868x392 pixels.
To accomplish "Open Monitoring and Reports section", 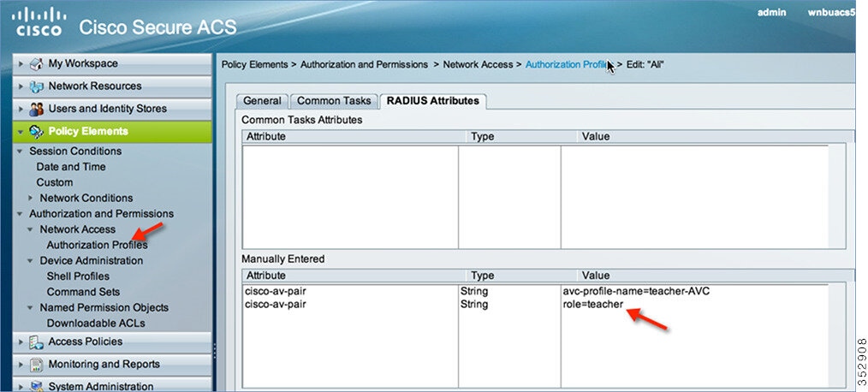I will point(112,365).
